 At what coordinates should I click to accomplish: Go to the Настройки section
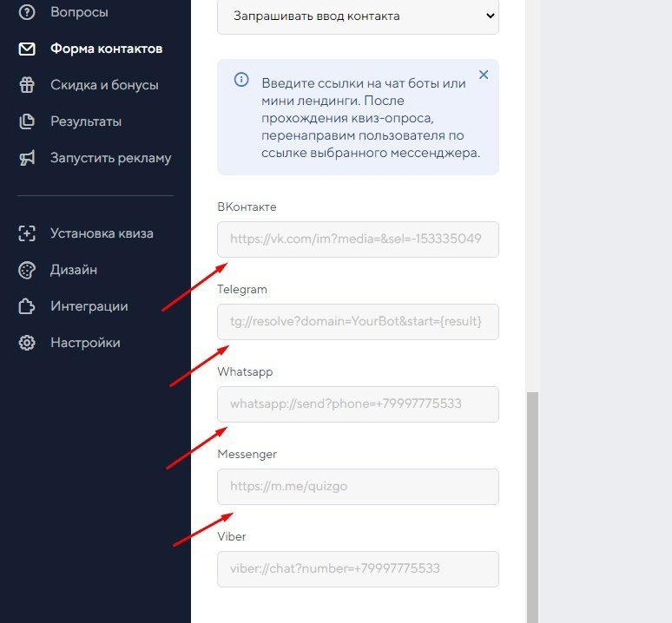coord(85,343)
